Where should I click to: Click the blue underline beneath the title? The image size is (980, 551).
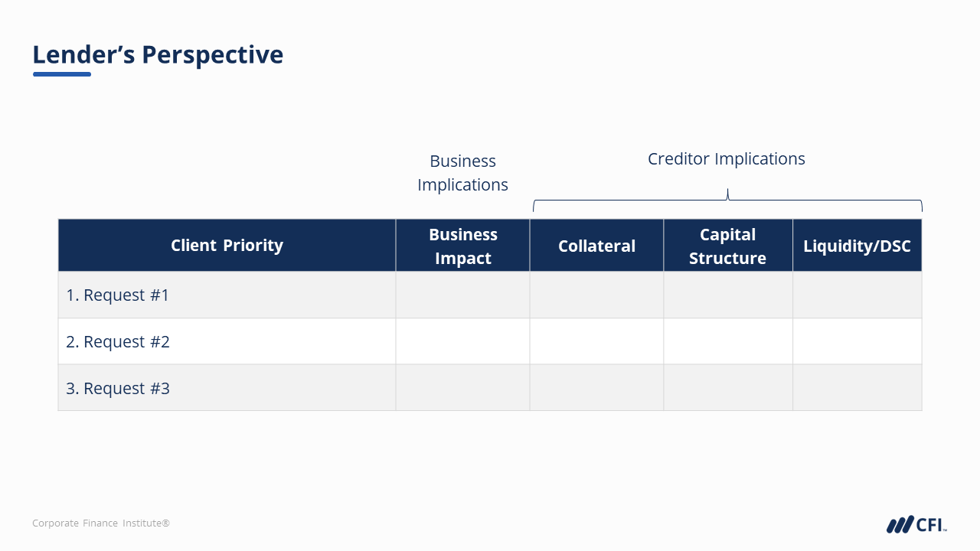pyautogui.click(x=62, y=74)
